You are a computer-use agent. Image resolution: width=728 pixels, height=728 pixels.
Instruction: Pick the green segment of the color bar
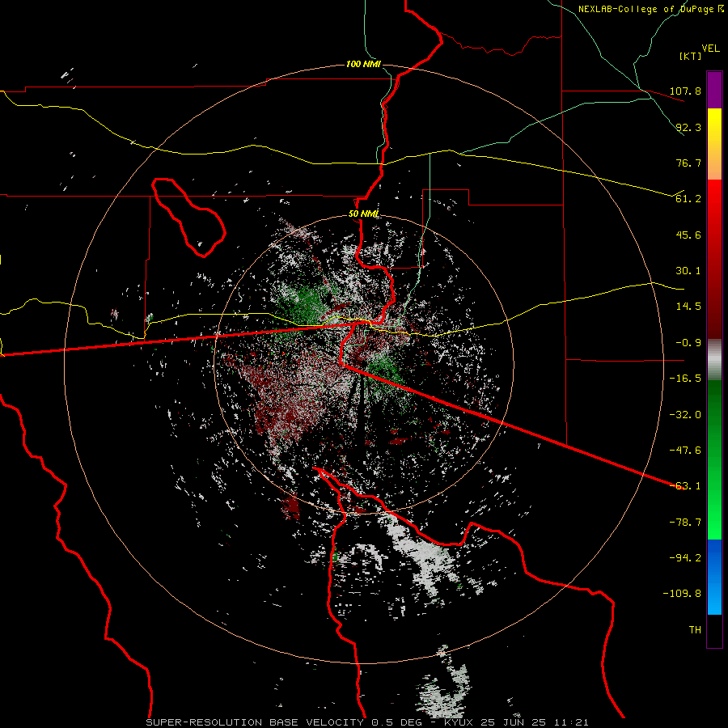(714, 459)
